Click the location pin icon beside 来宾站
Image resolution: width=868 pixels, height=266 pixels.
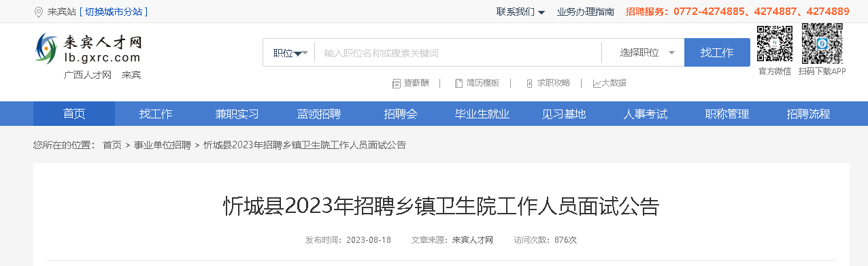coord(38,12)
